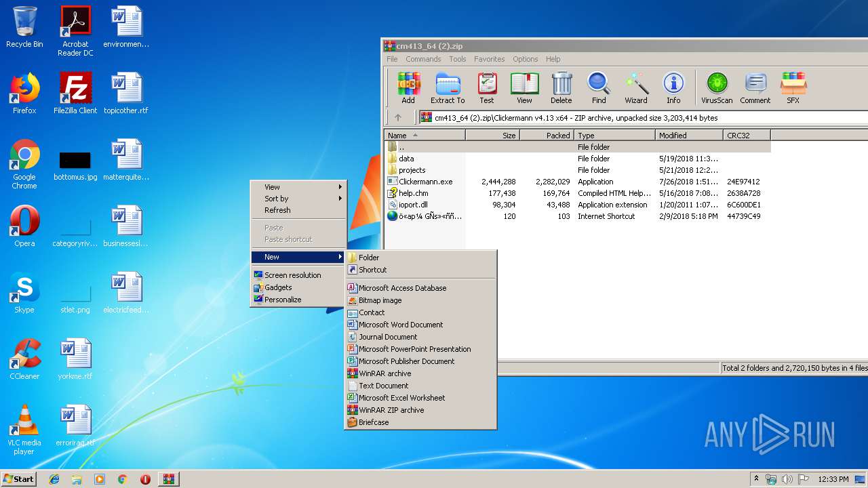868x488 pixels.
Task: Choose Refresh in the context menu
Action: tap(298, 210)
